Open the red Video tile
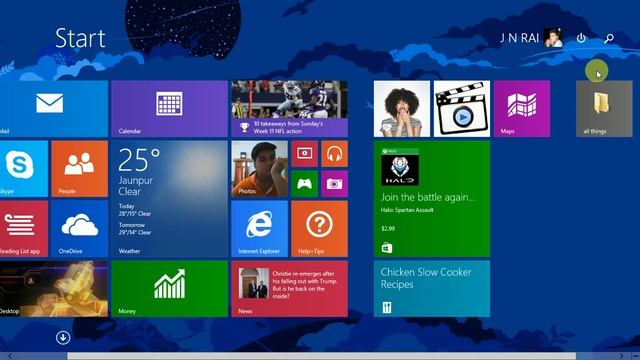The height and width of the screenshot is (360, 640). pyautogui.click(x=304, y=154)
